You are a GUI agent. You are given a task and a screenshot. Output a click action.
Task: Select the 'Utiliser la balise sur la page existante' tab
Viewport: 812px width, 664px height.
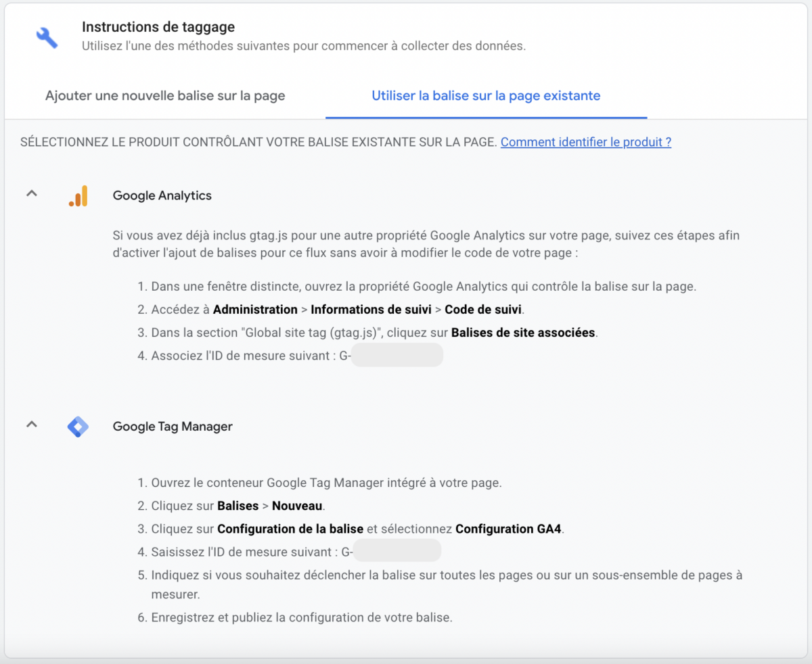point(485,96)
